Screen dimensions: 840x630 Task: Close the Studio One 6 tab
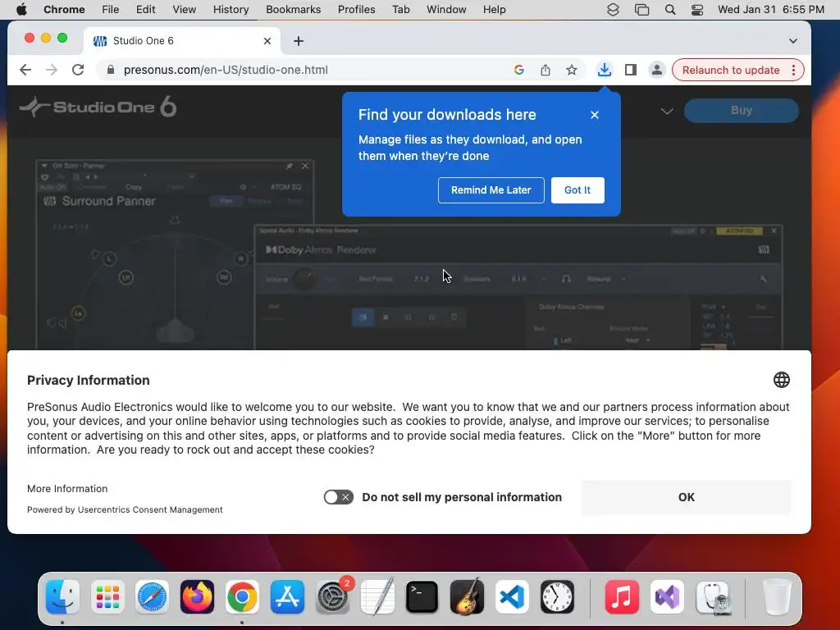(x=267, y=41)
